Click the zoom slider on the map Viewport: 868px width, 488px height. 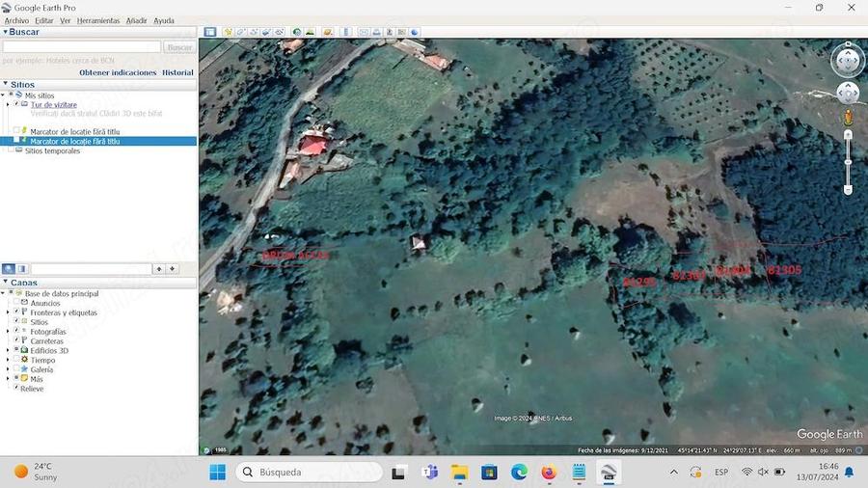click(848, 161)
